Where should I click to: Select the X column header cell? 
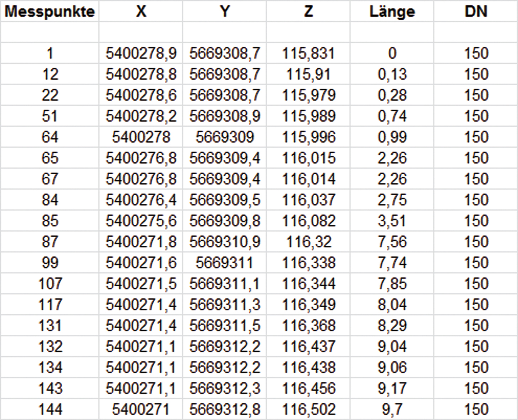pos(141,11)
